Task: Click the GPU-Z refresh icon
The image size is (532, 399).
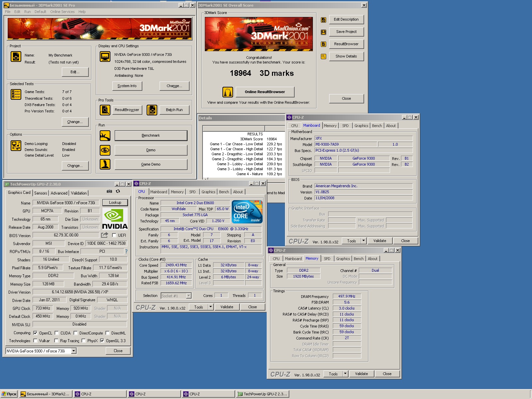Action: [118, 191]
